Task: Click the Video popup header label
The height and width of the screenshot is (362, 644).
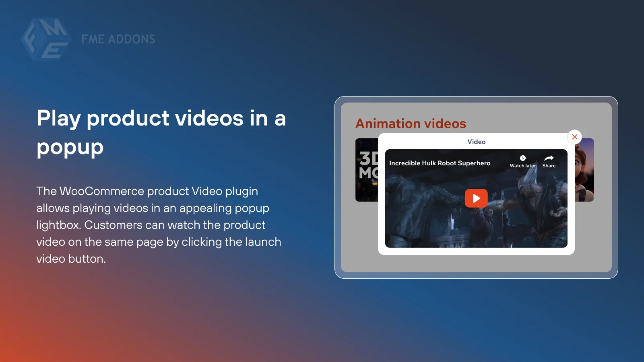Action: point(476,142)
